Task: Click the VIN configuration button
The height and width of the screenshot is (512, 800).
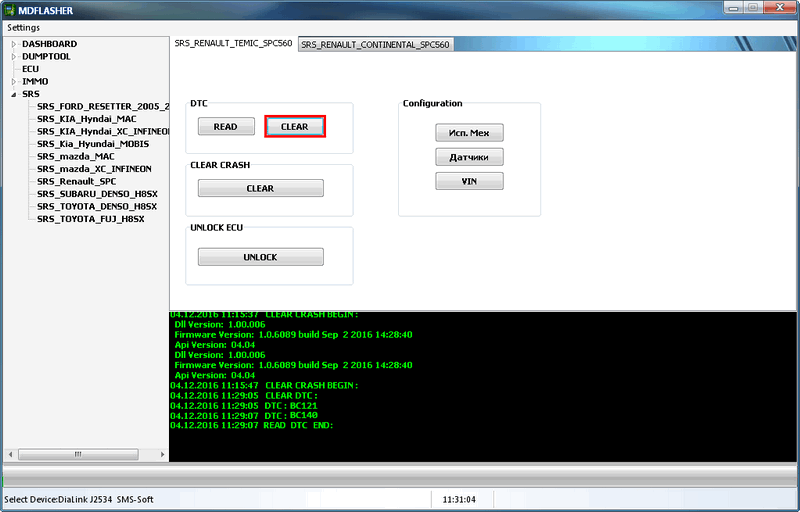Action: [x=469, y=181]
